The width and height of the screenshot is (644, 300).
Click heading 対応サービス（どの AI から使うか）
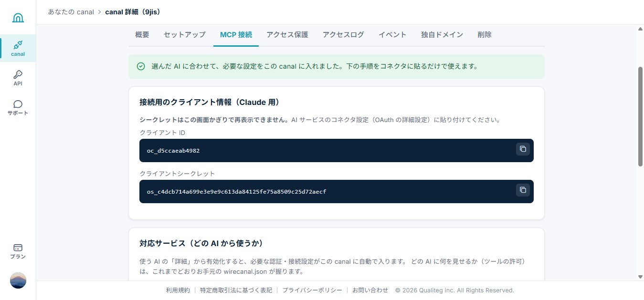point(201,243)
